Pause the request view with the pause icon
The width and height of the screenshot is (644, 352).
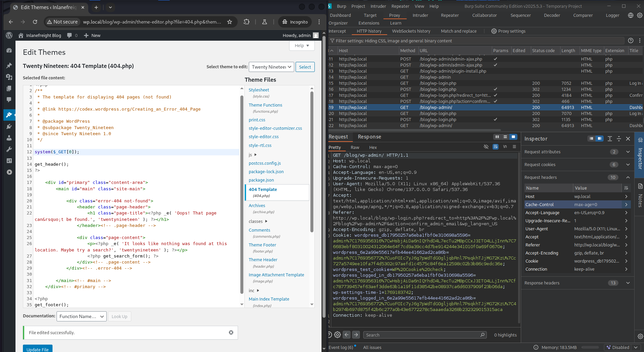(x=497, y=137)
